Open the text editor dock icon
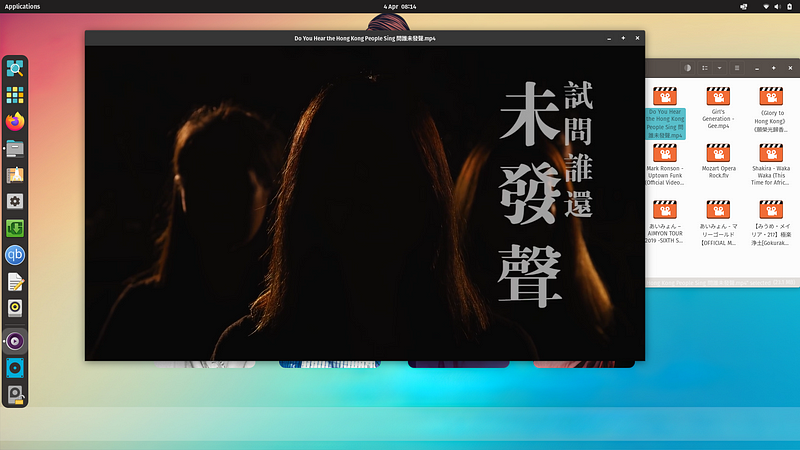The width and height of the screenshot is (800, 450). point(15,282)
